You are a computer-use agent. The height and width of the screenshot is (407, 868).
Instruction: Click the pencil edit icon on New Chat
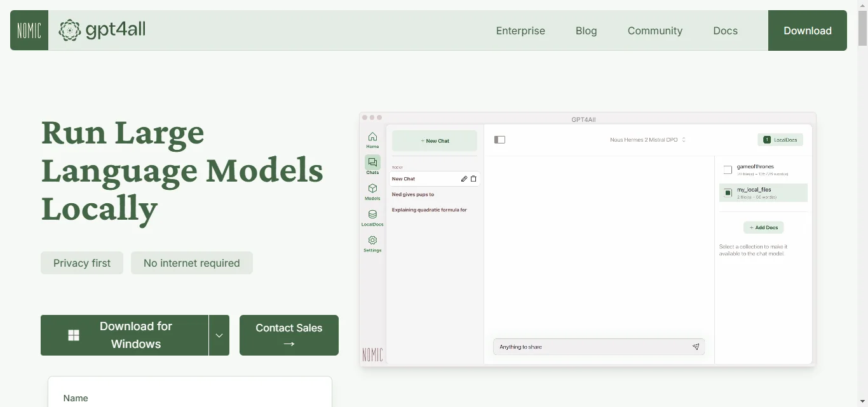click(x=464, y=179)
